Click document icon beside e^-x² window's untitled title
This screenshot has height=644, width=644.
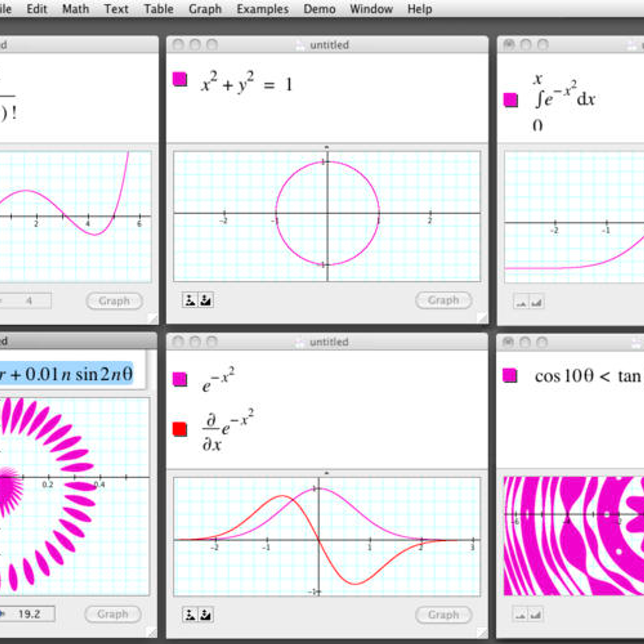pyautogui.click(x=300, y=342)
